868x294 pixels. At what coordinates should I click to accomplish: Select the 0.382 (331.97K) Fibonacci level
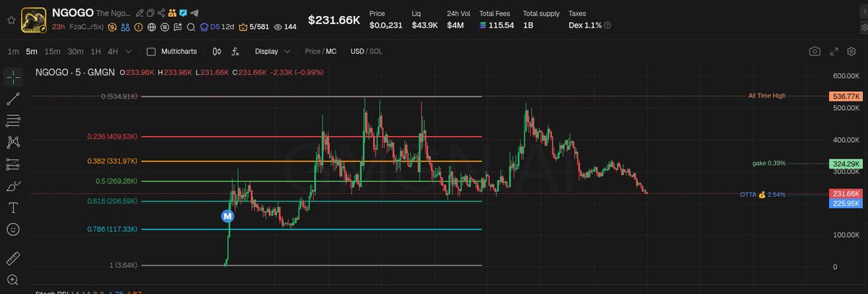pos(112,161)
